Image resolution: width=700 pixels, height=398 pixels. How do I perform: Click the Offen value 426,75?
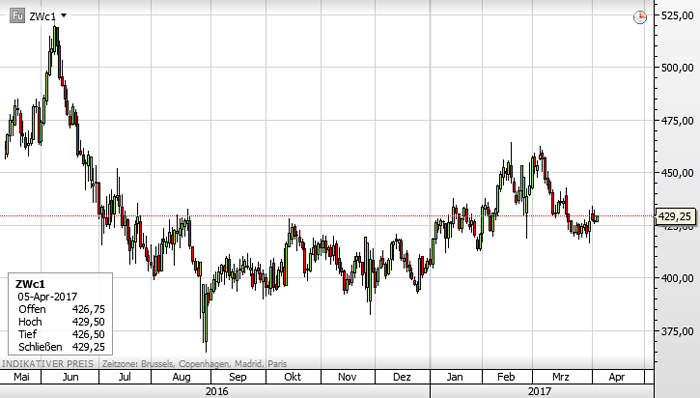point(88,309)
